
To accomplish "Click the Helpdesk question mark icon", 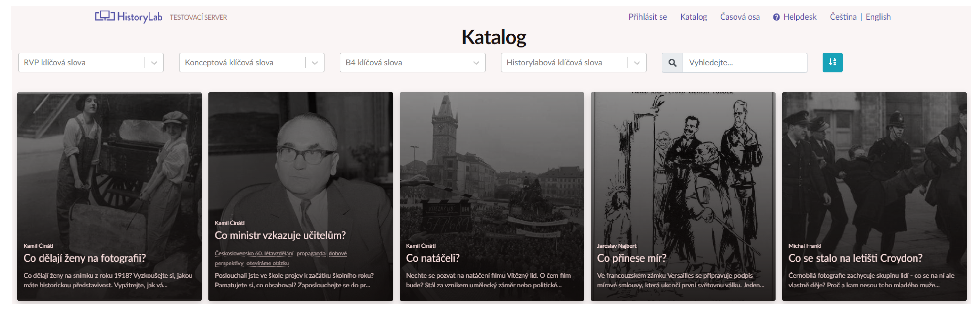I will [x=776, y=17].
